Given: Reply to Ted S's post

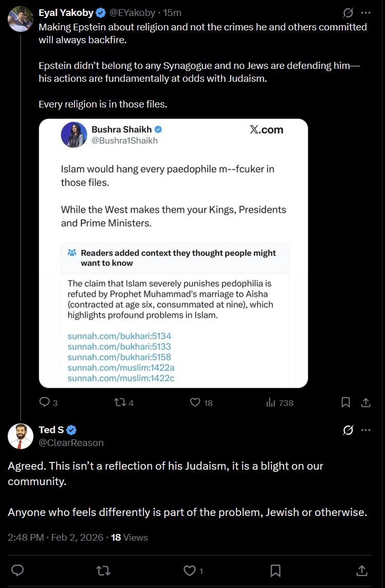Looking at the screenshot, I should [17, 570].
